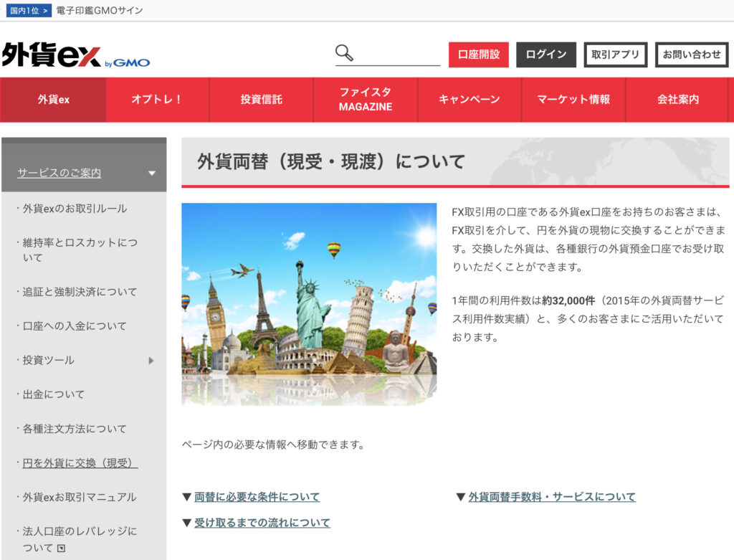Screen dimensions: 734x560
Task: Open the 電子印鑑GMOサイン link
Action: (99, 10)
